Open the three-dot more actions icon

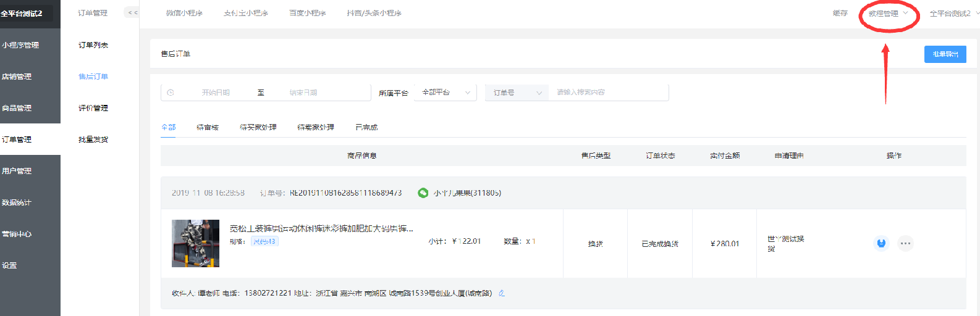(x=905, y=243)
